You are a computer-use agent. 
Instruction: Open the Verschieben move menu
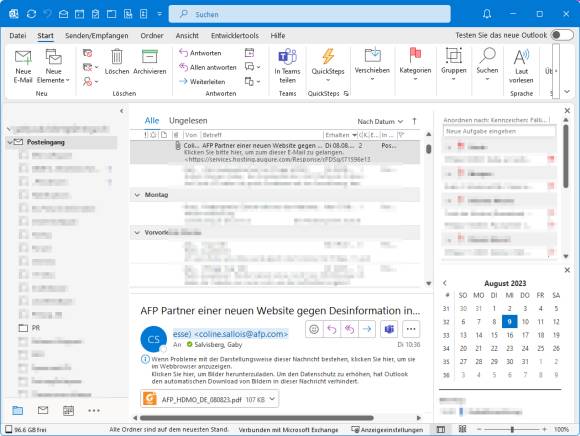(372, 65)
